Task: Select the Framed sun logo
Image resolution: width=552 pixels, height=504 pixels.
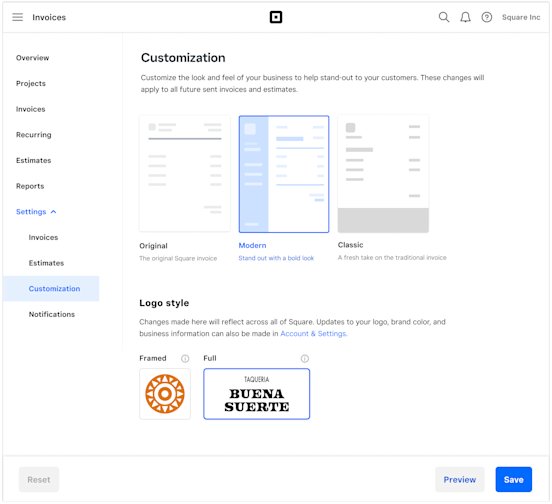Action: click(165, 394)
